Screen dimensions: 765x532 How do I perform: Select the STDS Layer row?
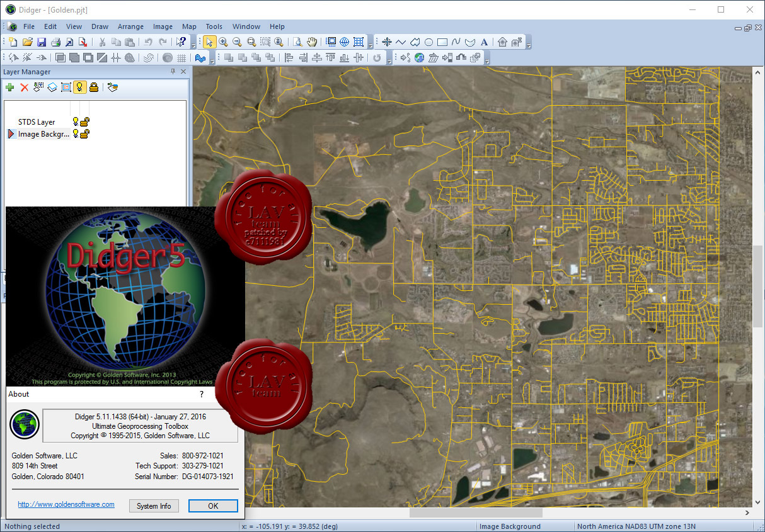(x=37, y=122)
